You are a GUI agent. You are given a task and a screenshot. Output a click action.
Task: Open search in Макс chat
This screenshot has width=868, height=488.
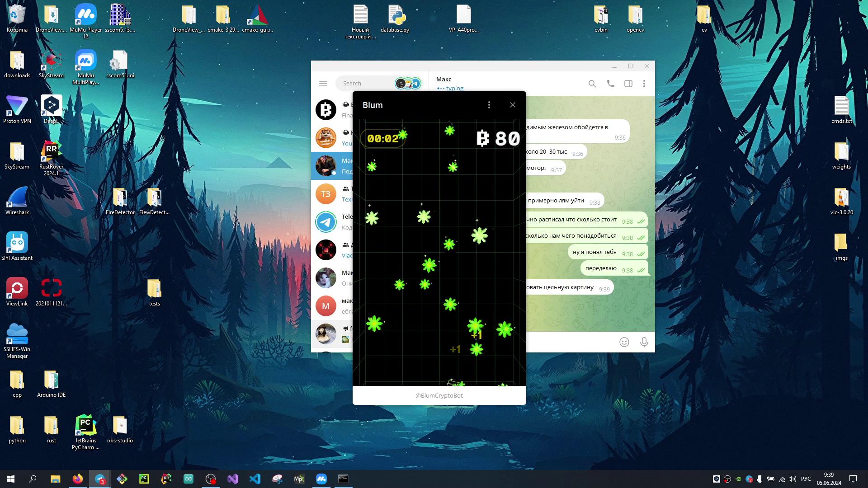click(592, 84)
